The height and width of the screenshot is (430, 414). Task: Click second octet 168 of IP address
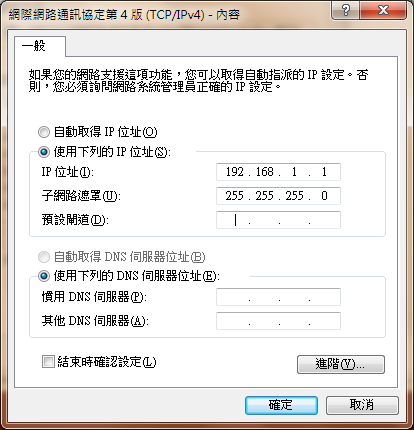[x=265, y=172]
